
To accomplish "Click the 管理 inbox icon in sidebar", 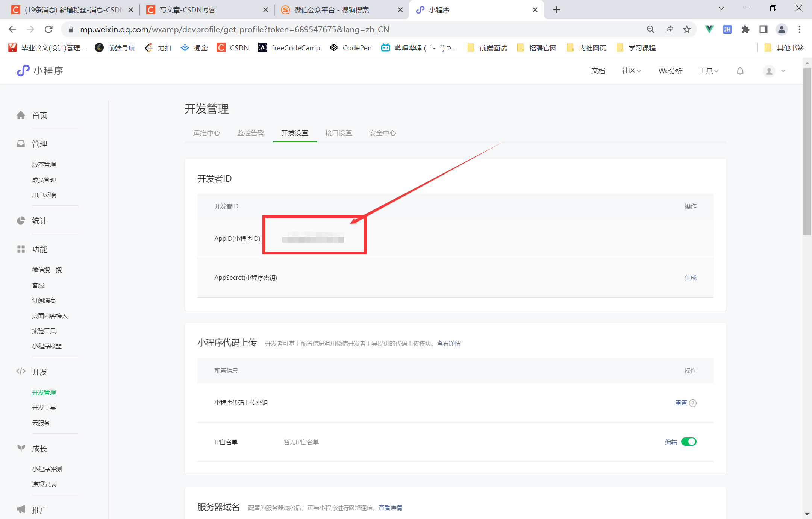I will [x=21, y=144].
